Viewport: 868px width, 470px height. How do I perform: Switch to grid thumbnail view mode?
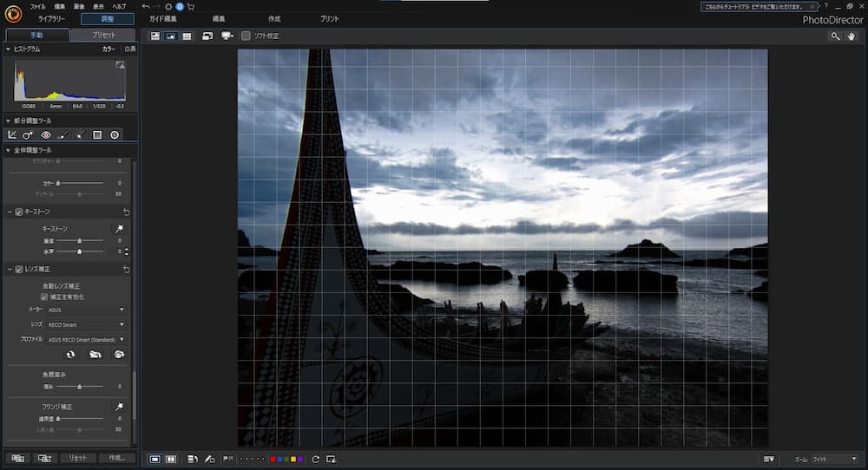tap(187, 36)
